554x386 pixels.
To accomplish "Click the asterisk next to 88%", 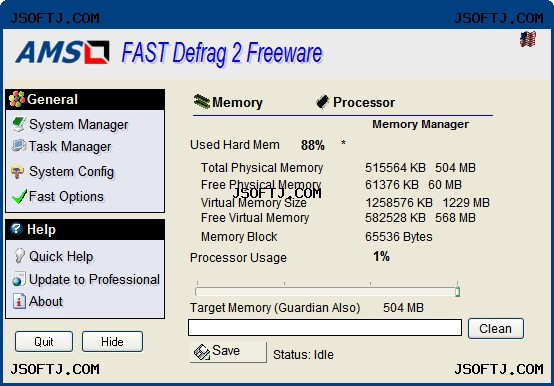I will pos(343,143).
